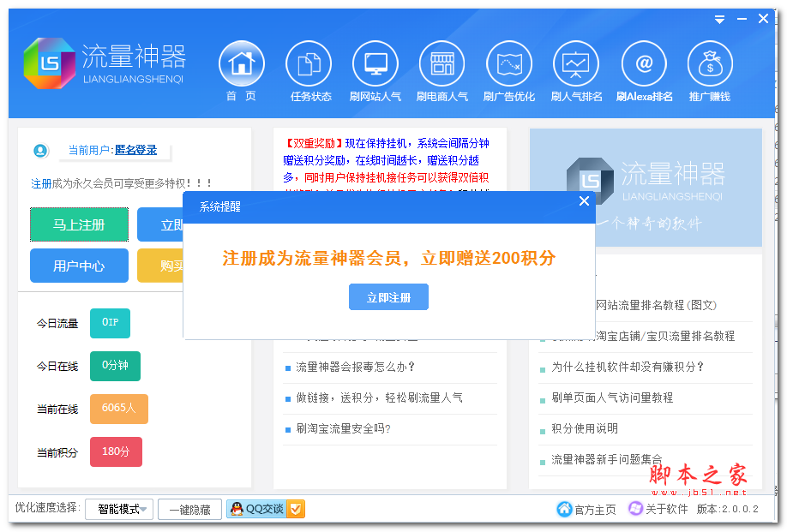Image resolution: width=787 pixels, height=532 pixels.
Task: Click the 匿名登录 current user link
Action: click(135, 150)
